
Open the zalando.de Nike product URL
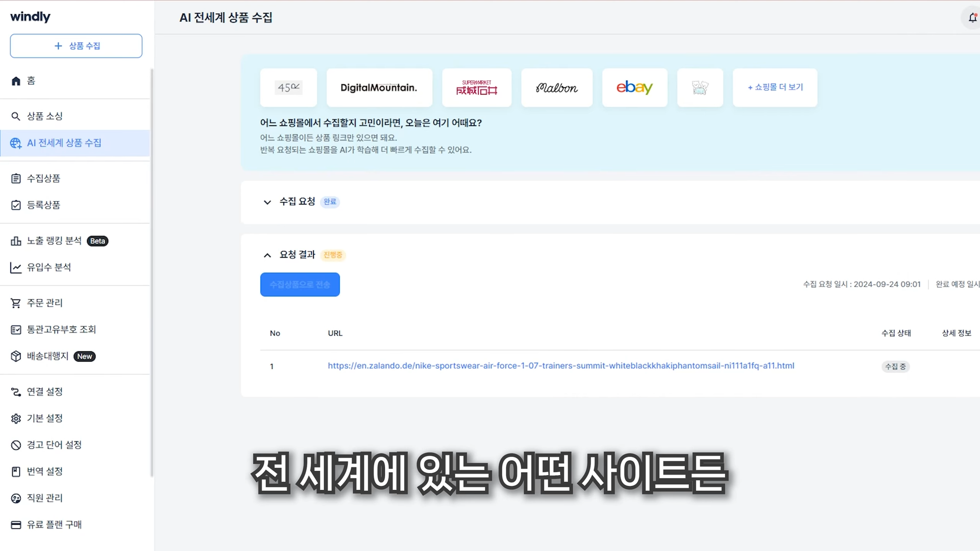pos(561,365)
